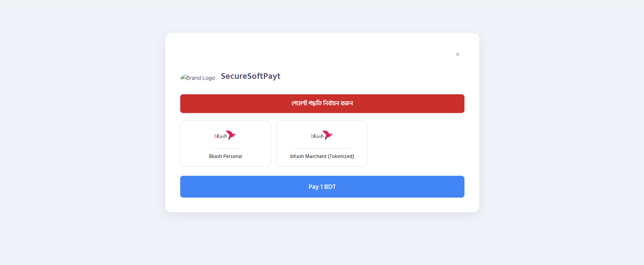Click the red banner reading পেমেন্ট পদ্ধতি নির্বাচন করুন

[x=322, y=103]
